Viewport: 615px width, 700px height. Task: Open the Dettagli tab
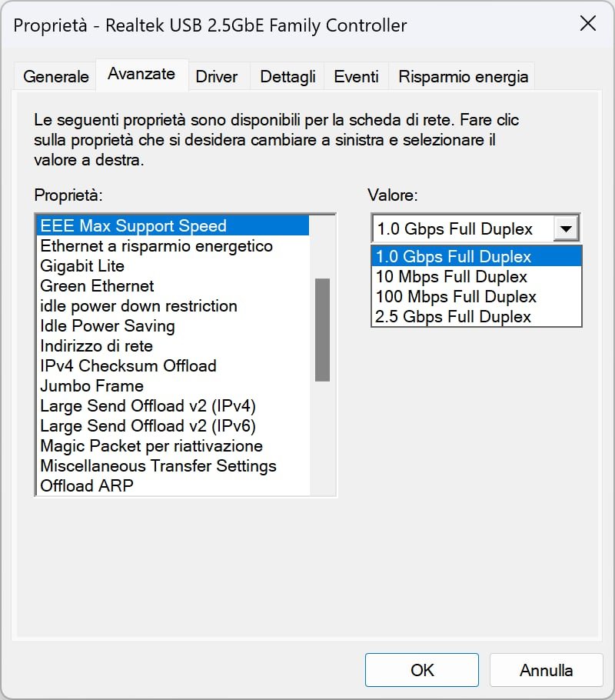pyautogui.click(x=288, y=76)
